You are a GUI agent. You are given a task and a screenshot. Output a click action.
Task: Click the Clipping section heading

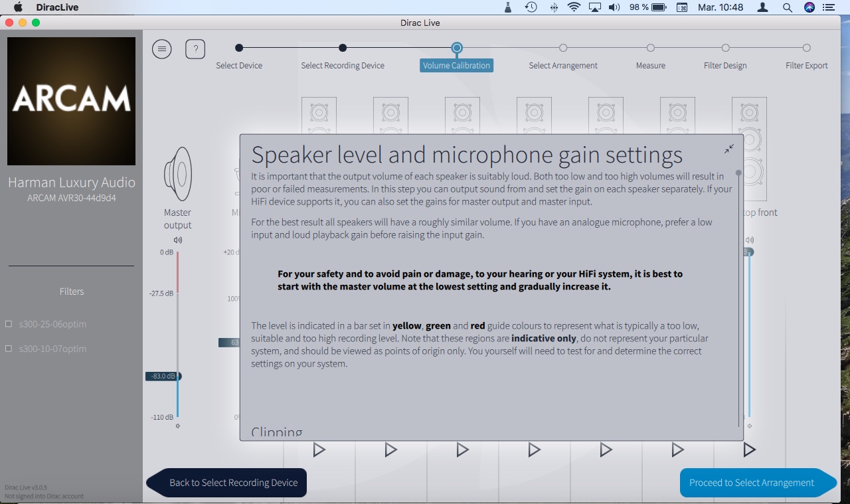277,432
